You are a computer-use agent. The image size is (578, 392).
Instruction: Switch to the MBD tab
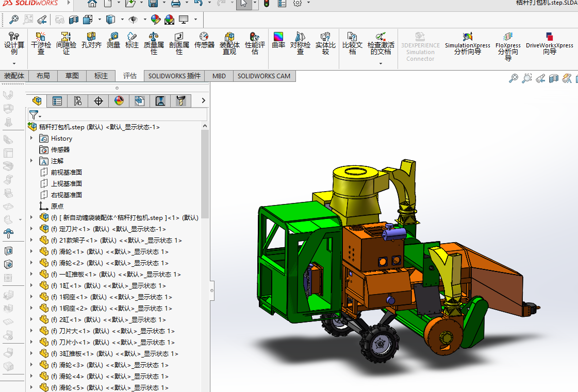(219, 76)
